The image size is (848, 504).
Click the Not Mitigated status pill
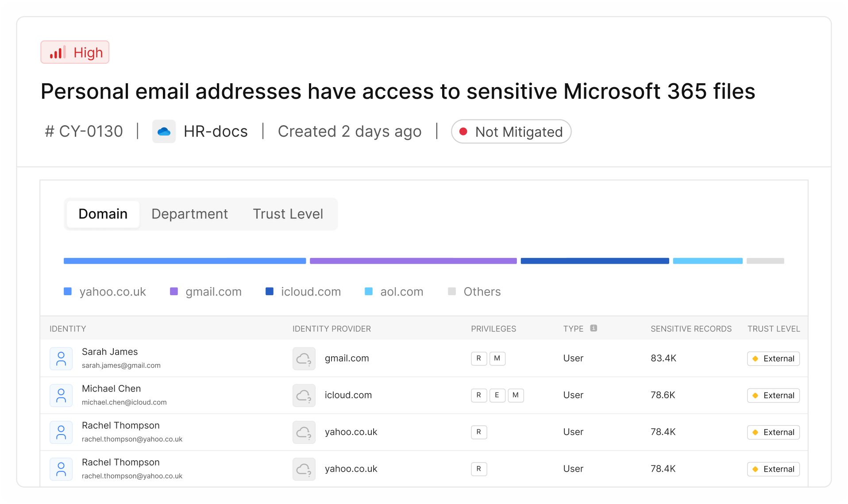511,131
